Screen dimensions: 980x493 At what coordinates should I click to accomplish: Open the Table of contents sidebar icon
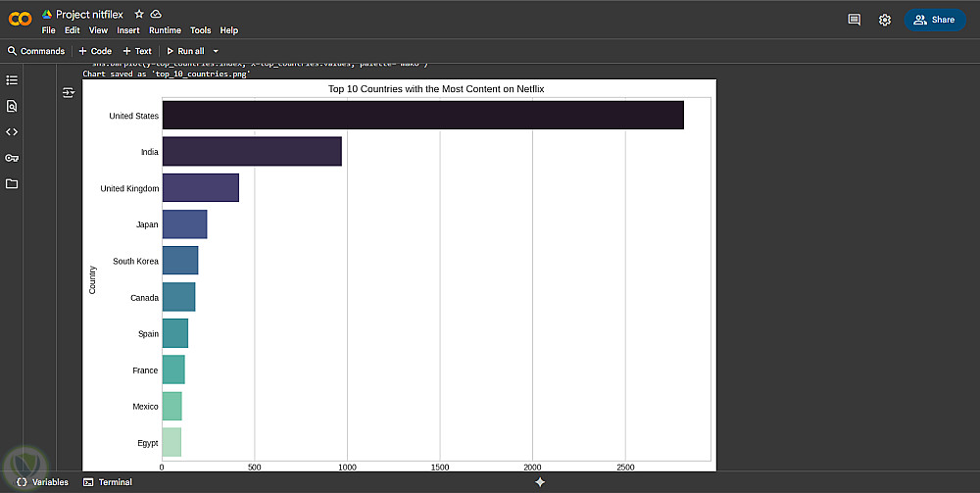pos(11,80)
